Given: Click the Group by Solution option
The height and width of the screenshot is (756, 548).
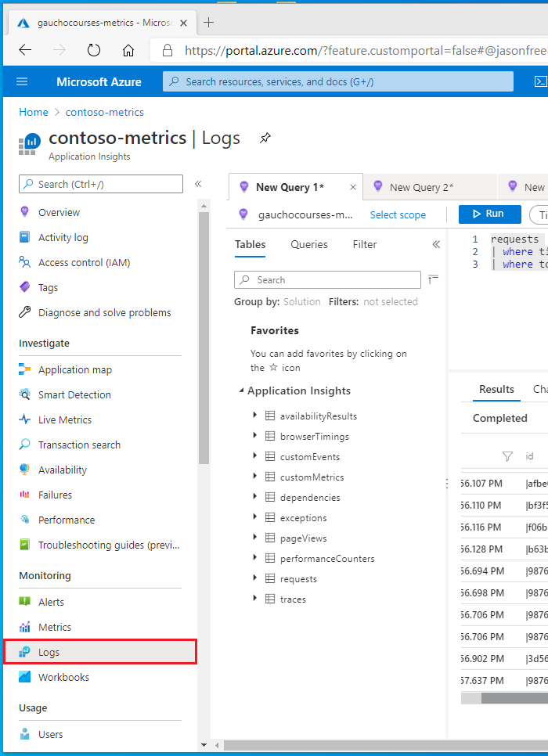Looking at the screenshot, I should pyautogui.click(x=302, y=302).
